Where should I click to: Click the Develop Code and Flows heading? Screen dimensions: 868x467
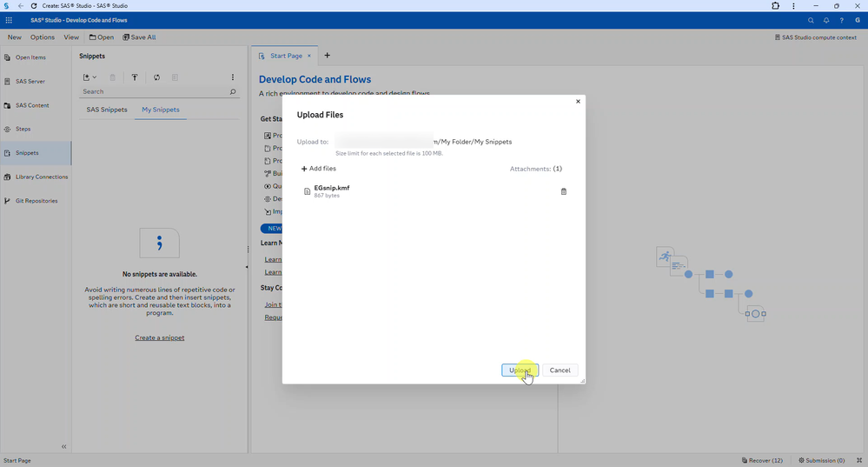(x=315, y=79)
